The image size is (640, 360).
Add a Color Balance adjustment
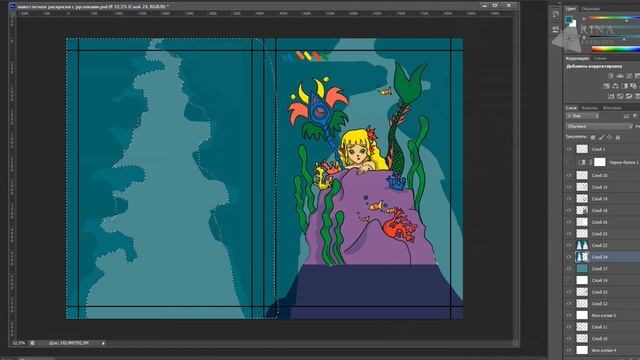tap(616, 86)
